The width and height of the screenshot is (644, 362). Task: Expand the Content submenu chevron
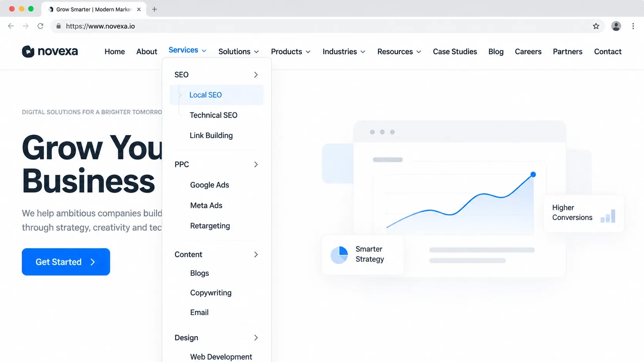click(x=256, y=255)
